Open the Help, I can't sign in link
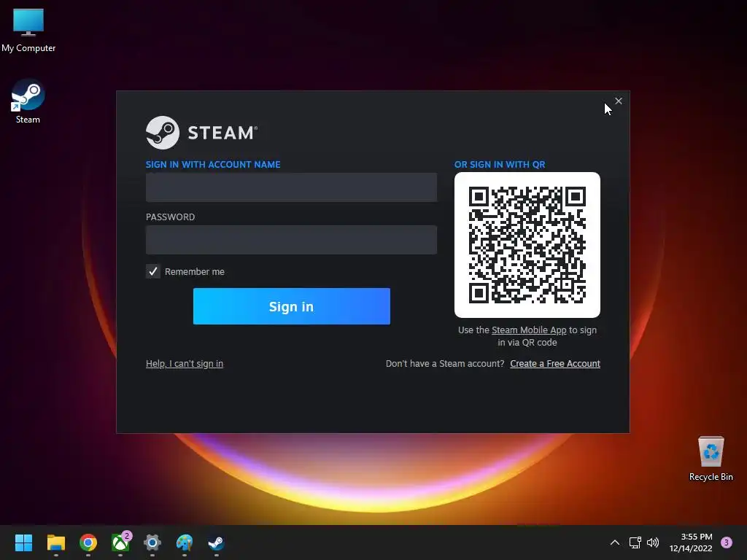This screenshot has width=747, height=560. (185, 363)
